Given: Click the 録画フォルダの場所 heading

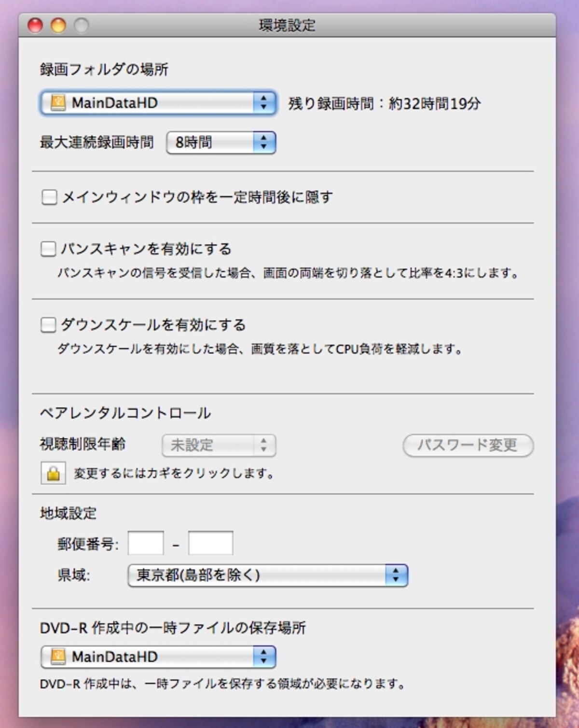Looking at the screenshot, I should coord(104,70).
